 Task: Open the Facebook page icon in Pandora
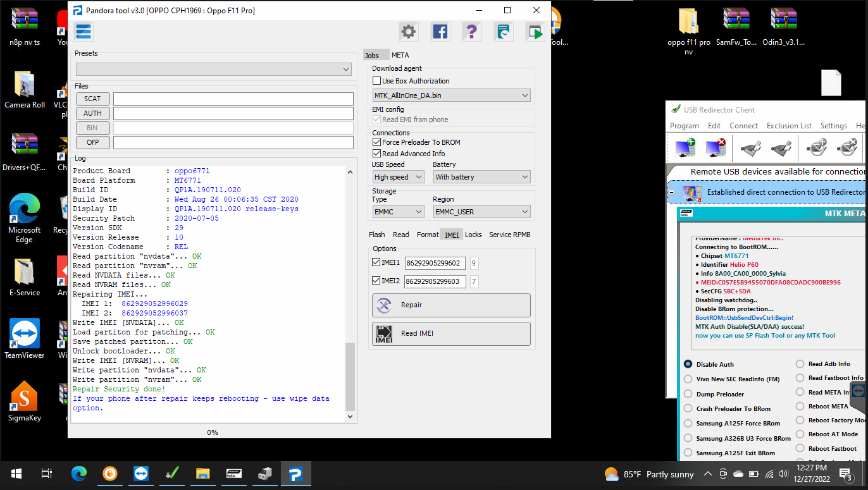440,32
